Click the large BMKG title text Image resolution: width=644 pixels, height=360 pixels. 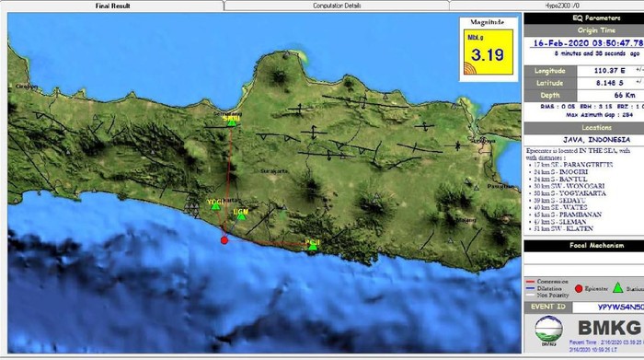pos(609,328)
